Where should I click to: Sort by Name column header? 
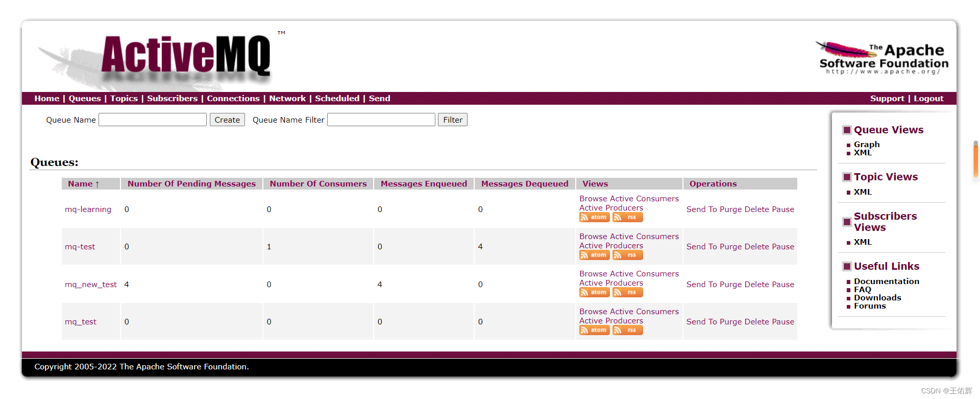(x=84, y=184)
